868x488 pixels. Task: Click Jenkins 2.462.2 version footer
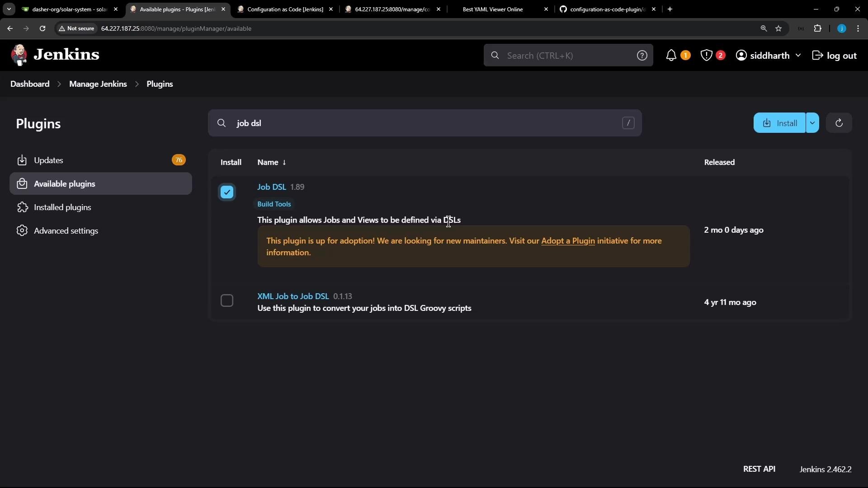point(826,469)
